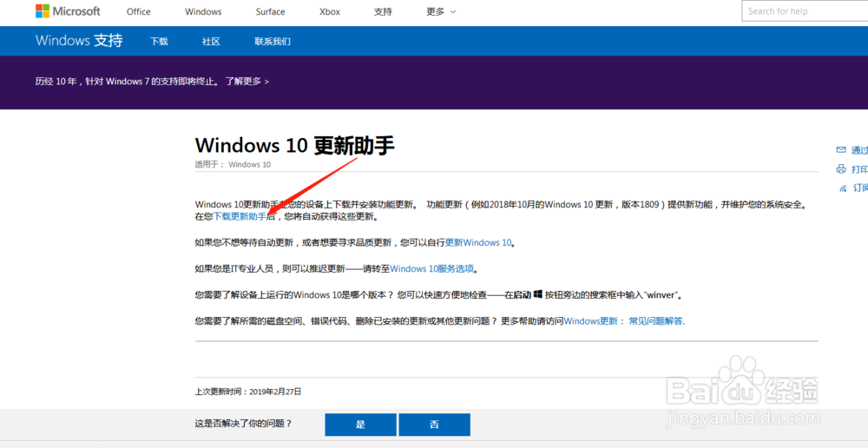Image resolution: width=868 pixels, height=448 pixels.
Task: Click the Windows start logo in paragraph
Action: coord(537,294)
